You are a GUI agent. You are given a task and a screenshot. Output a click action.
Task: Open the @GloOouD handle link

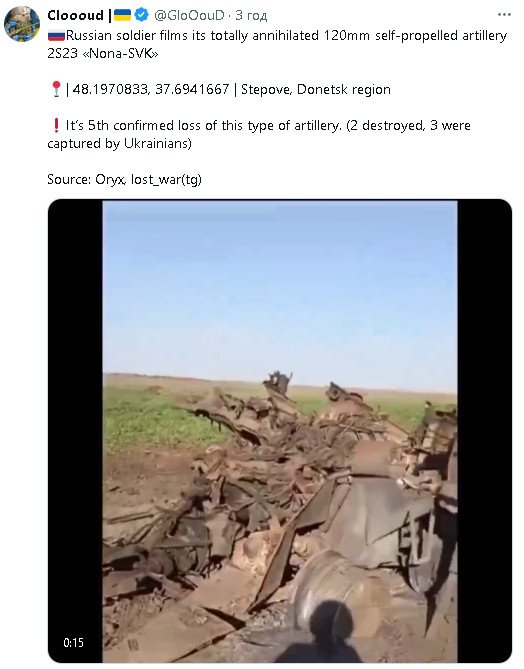[189, 15]
